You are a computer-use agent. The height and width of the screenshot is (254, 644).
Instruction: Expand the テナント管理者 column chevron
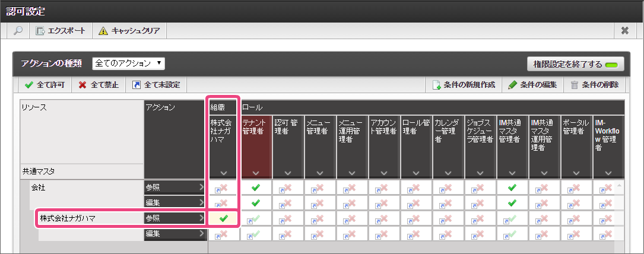tap(256, 173)
